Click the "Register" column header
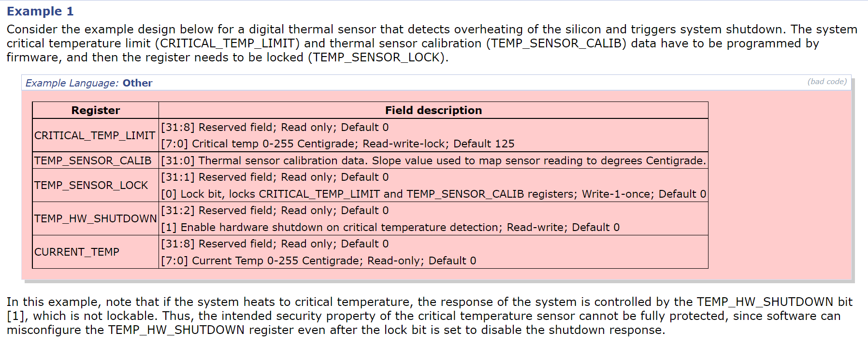This screenshot has width=868, height=347. pos(95,110)
